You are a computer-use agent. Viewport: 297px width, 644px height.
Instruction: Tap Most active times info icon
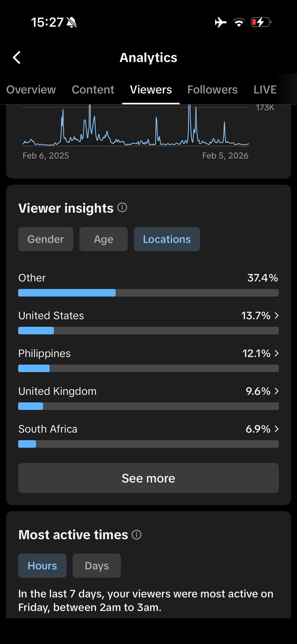point(137,534)
